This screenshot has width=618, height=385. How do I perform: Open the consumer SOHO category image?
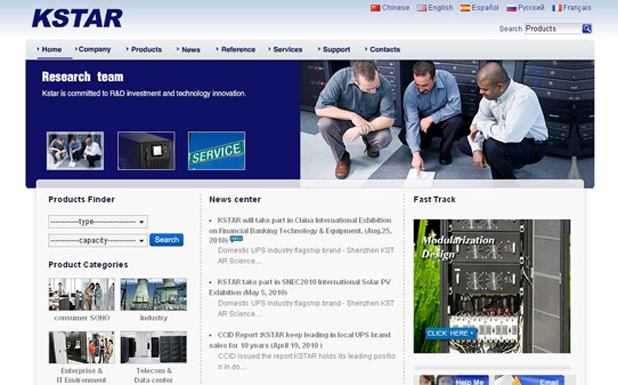click(x=82, y=294)
